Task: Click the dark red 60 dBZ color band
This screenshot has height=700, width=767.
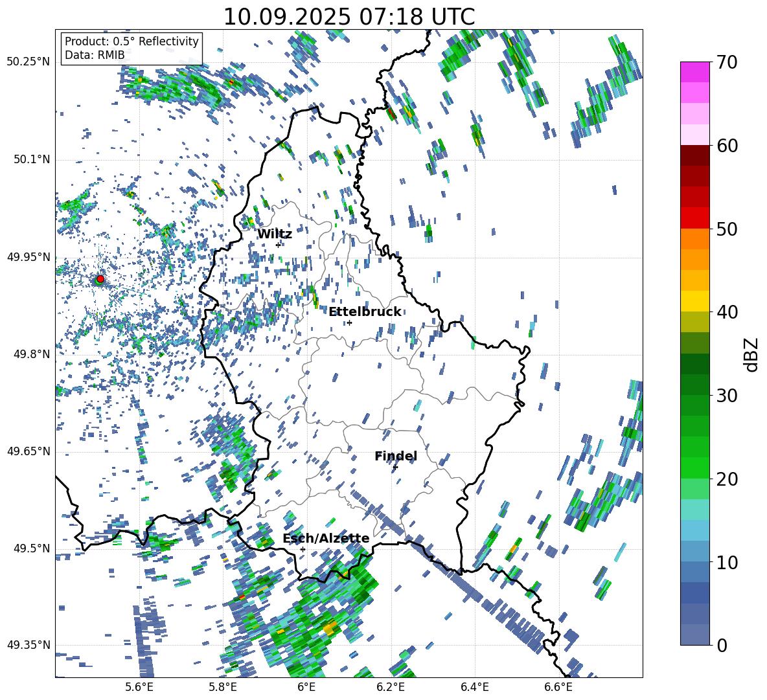Action: click(x=694, y=155)
